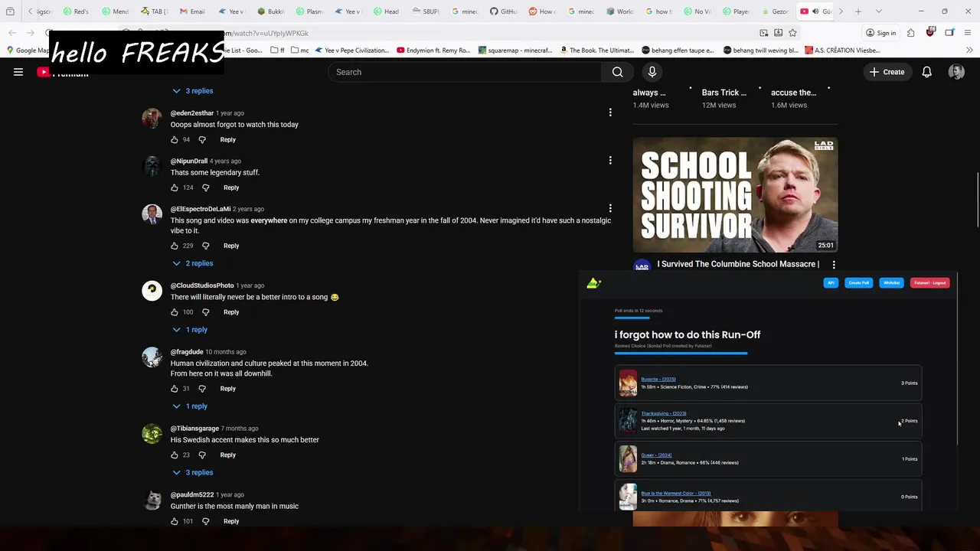Open the squaremap - minecraft bookmark

coord(515,51)
